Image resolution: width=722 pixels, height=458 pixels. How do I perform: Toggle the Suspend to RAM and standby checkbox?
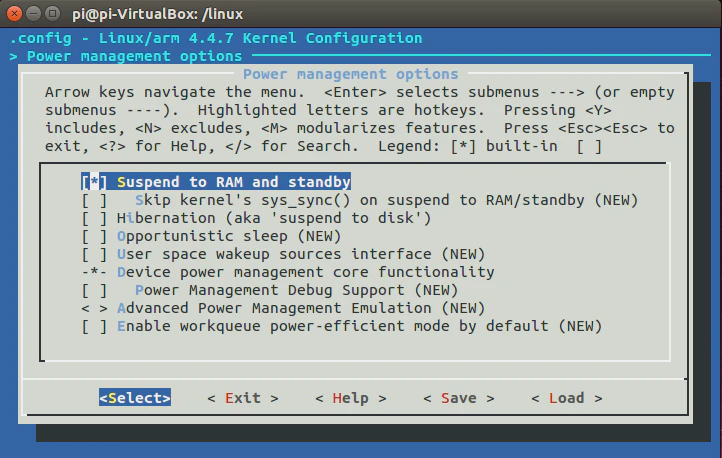tap(94, 182)
